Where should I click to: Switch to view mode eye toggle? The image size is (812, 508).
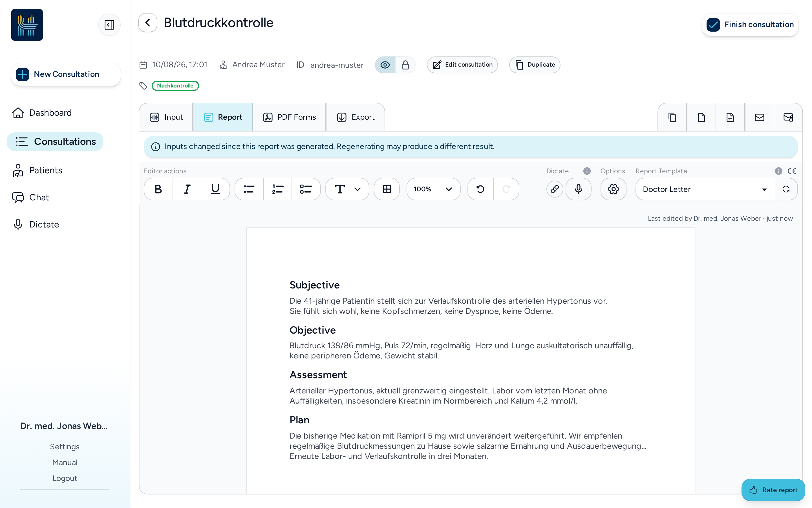coord(385,65)
